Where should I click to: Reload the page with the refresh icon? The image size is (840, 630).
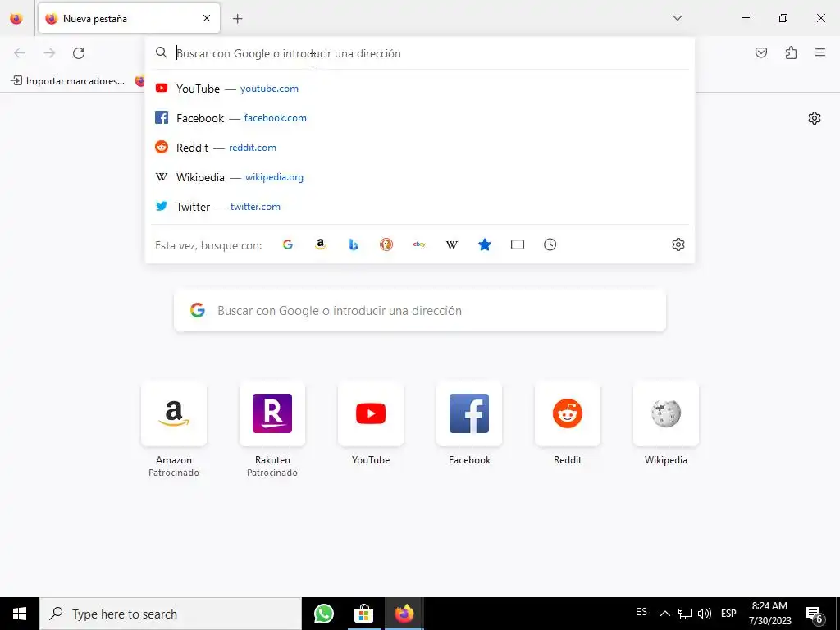pyautogui.click(x=79, y=53)
